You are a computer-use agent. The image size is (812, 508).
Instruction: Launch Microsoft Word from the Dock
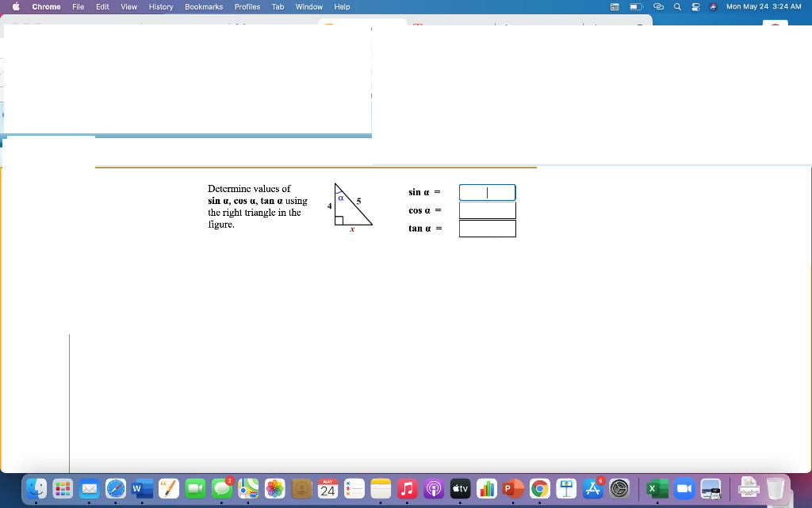pos(142,488)
